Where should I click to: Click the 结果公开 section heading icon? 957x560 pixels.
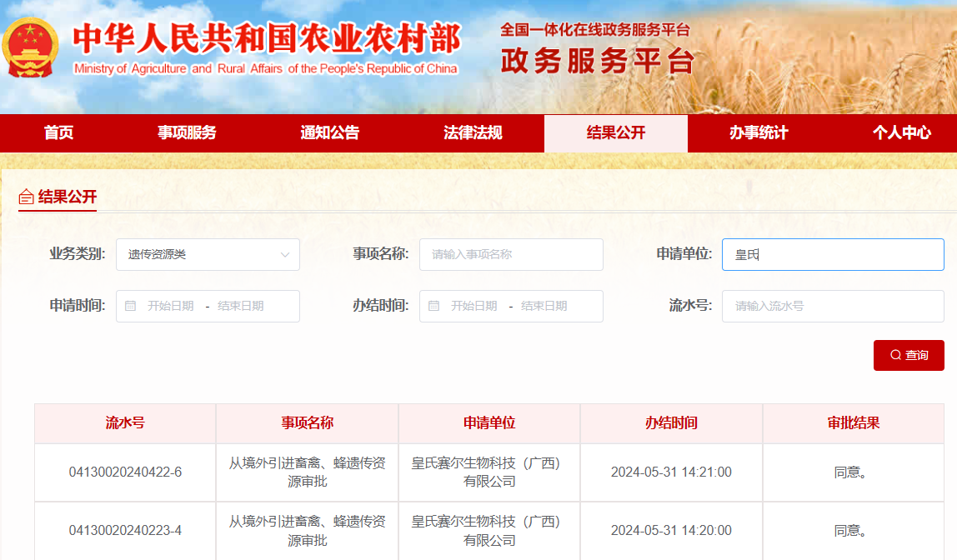(x=27, y=197)
